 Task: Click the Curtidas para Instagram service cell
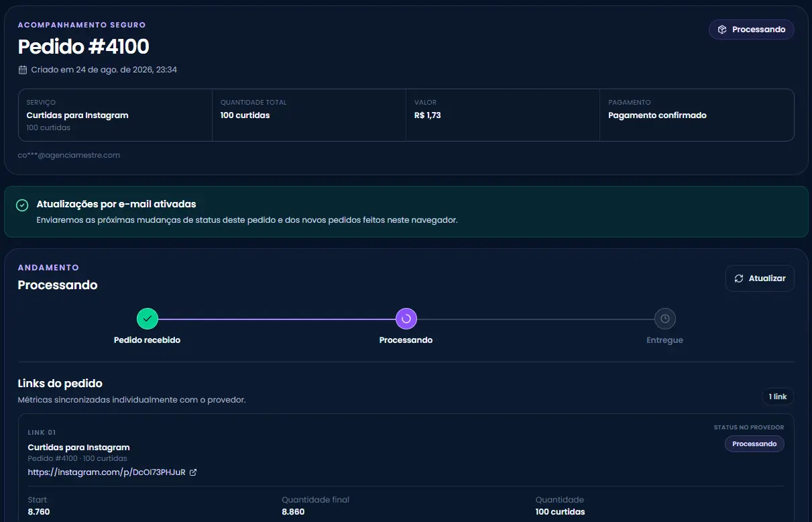click(x=115, y=115)
